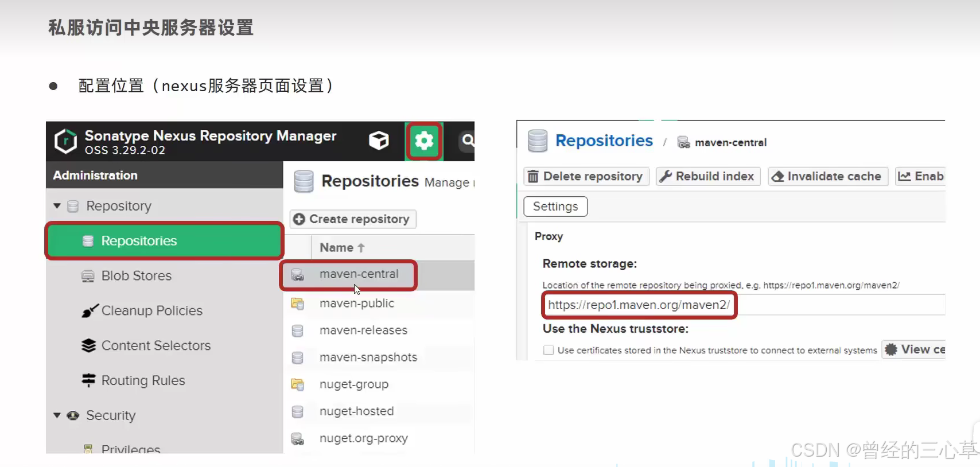
Task: Open the maven-releases repository row
Action: [380, 330]
